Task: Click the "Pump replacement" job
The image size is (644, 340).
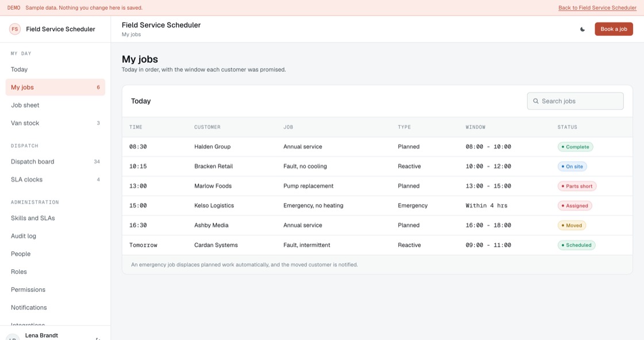Action: [x=308, y=186]
